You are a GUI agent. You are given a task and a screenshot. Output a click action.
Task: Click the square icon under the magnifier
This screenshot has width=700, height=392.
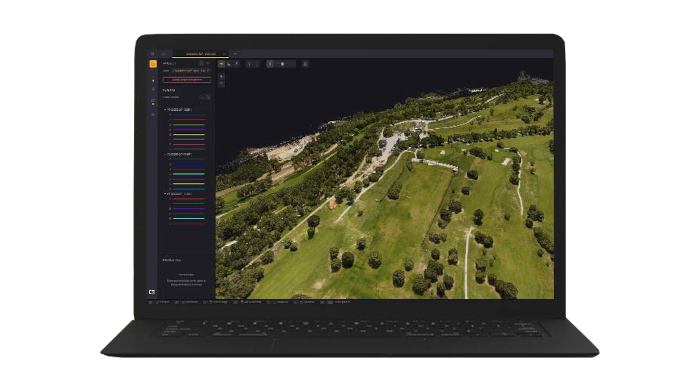pyautogui.click(x=221, y=84)
